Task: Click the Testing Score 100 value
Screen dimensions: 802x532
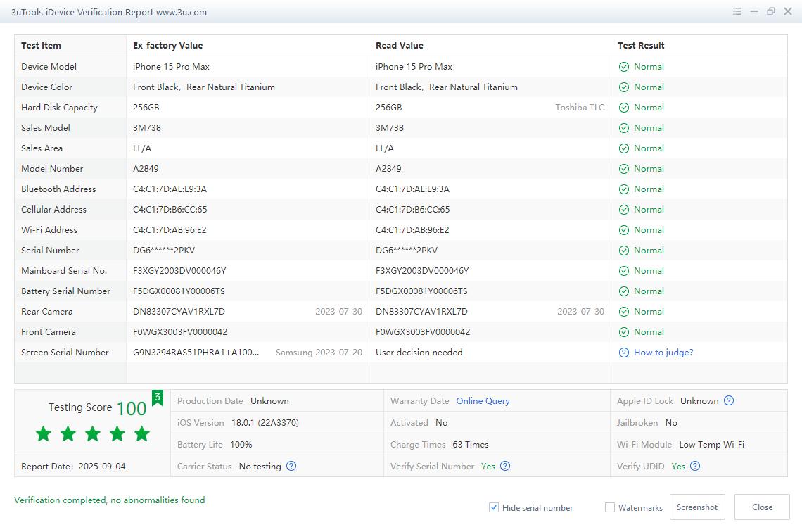Action: (x=132, y=408)
